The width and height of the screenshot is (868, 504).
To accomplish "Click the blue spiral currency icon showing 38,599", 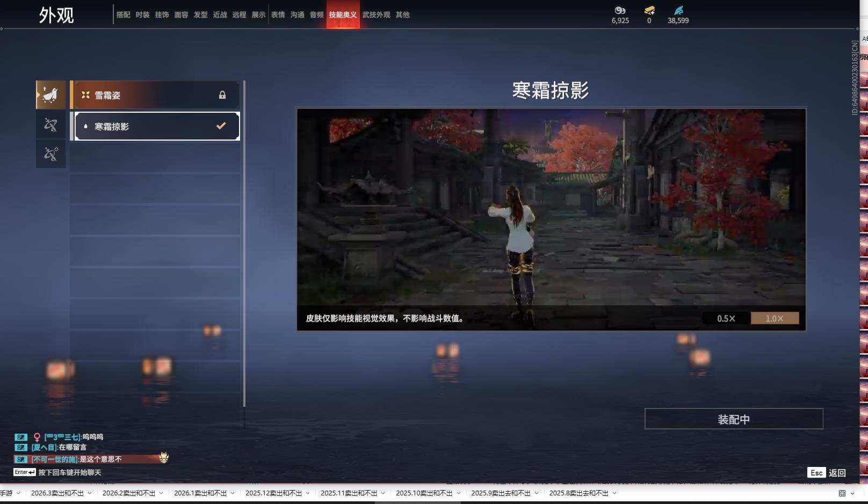I will click(x=678, y=10).
